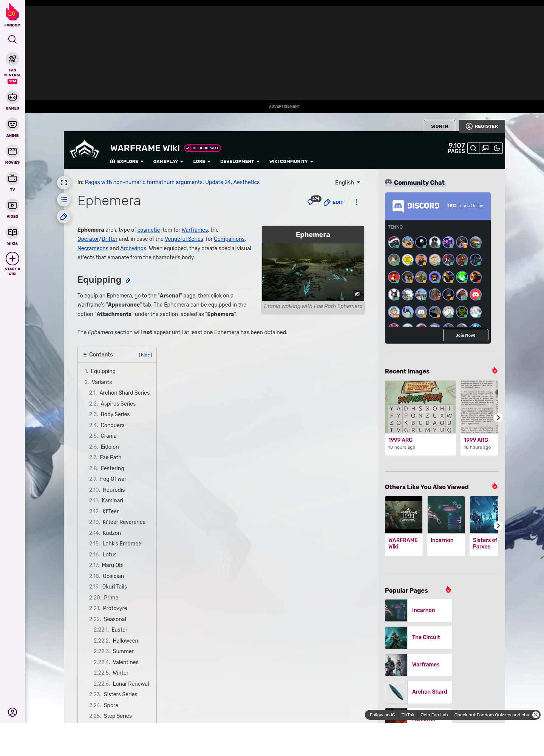This screenshot has height=756, width=544.
Task: Expand page to full width
Action: tap(64, 183)
